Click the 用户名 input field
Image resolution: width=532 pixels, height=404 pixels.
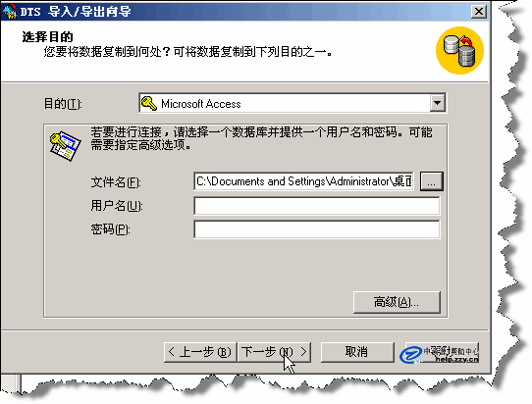coord(317,206)
